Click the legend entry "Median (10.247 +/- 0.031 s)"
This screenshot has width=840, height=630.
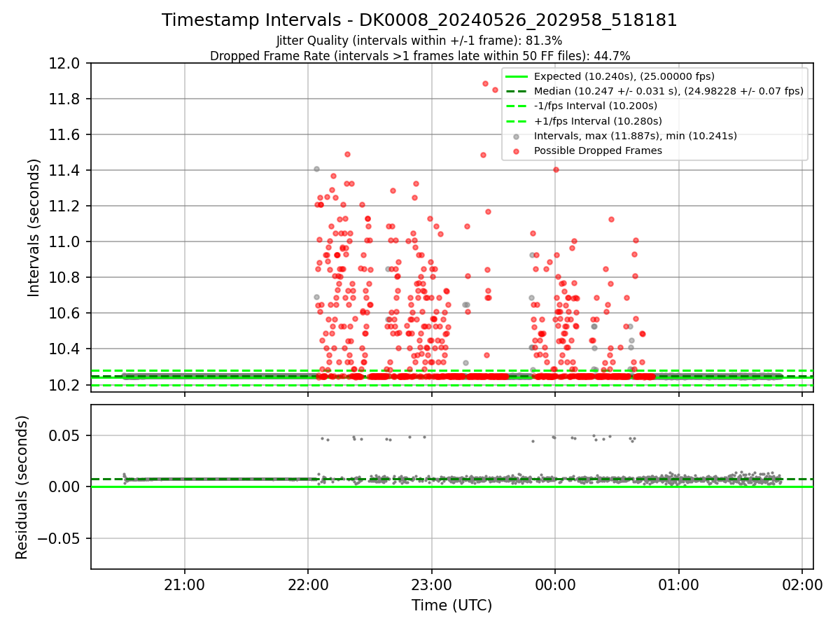coord(668,91)
